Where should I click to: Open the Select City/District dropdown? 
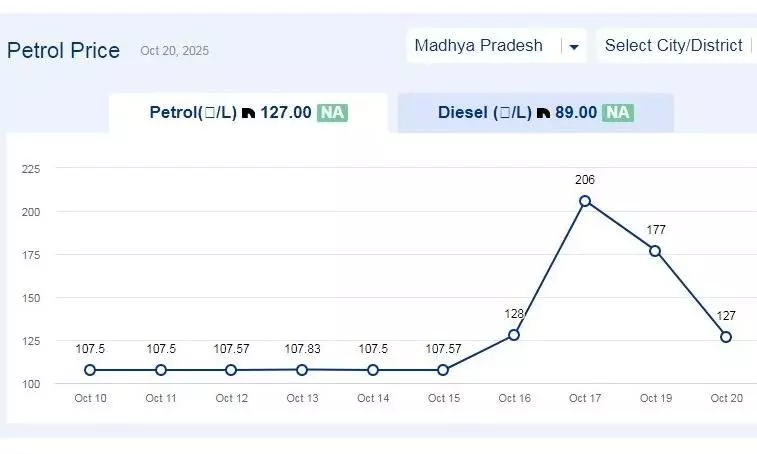pyautogui.click(x=674, y=46)
